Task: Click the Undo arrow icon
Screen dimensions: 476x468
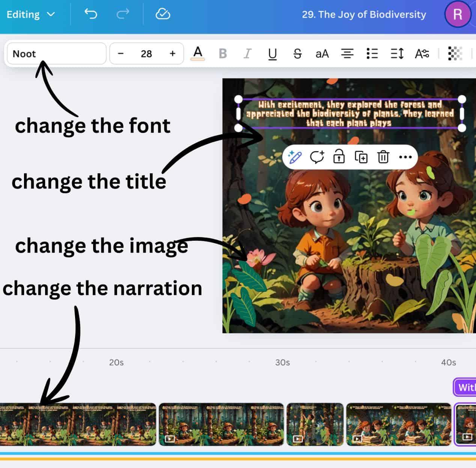Action: tap(90, 14)
